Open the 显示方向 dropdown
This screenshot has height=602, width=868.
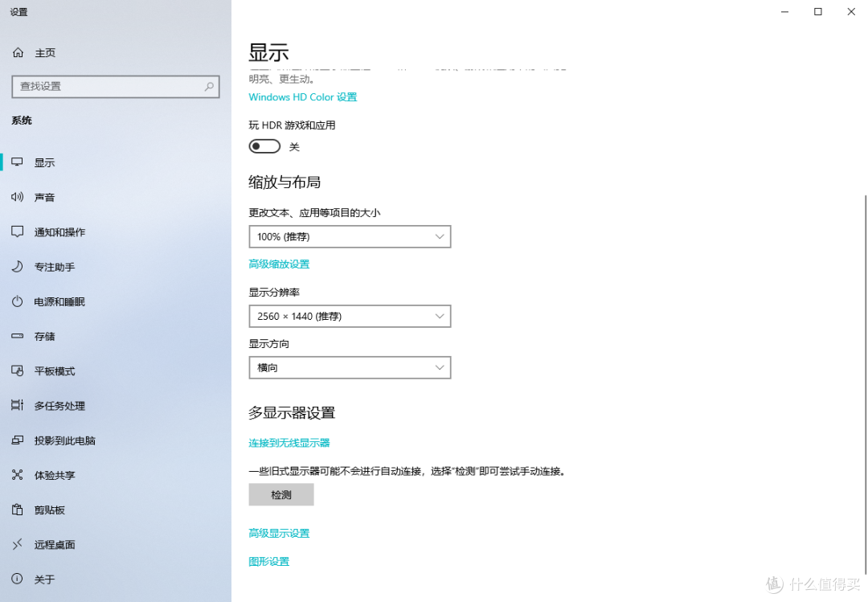(350, 367)
